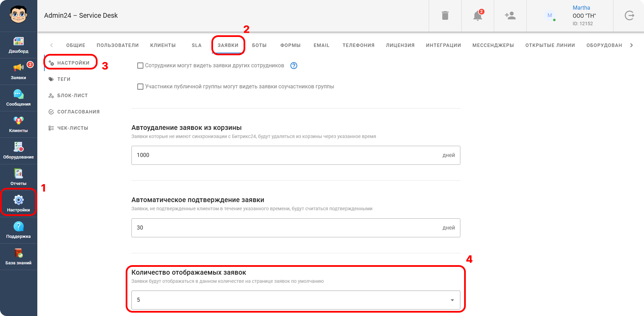Open the БОТЫ tab

(259, 45)
